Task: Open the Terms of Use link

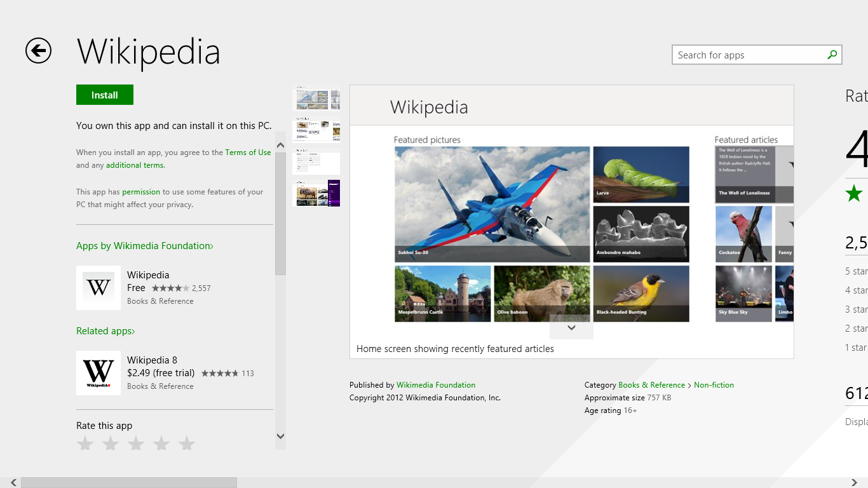Action: point(248,152)
